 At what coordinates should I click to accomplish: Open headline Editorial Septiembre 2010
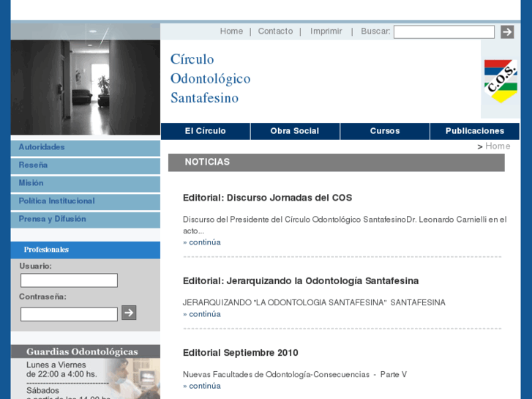pos(241,353)
